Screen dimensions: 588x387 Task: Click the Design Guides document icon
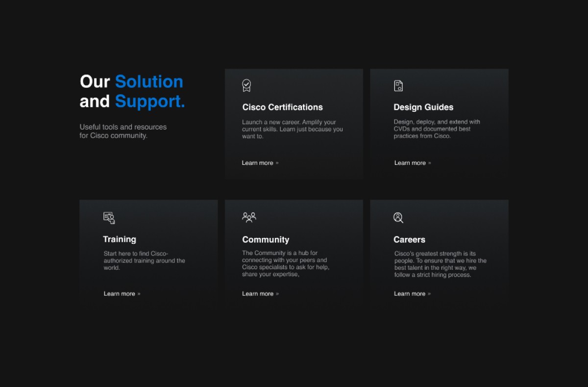click(398, 86)
